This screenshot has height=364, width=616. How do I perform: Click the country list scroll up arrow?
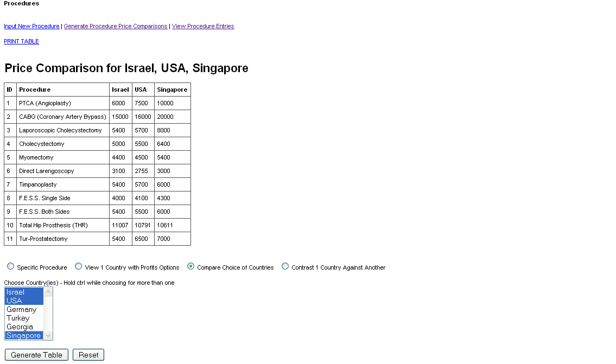[48, 292]
